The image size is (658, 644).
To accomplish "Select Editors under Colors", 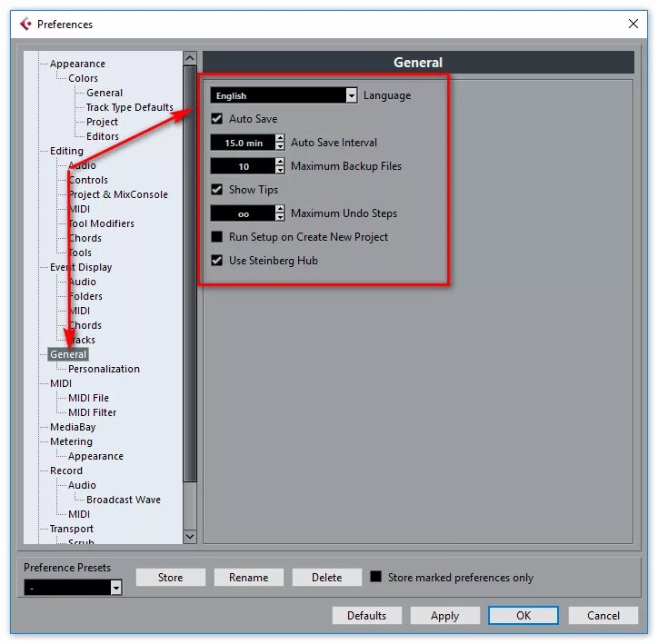I will pos(103,136).
